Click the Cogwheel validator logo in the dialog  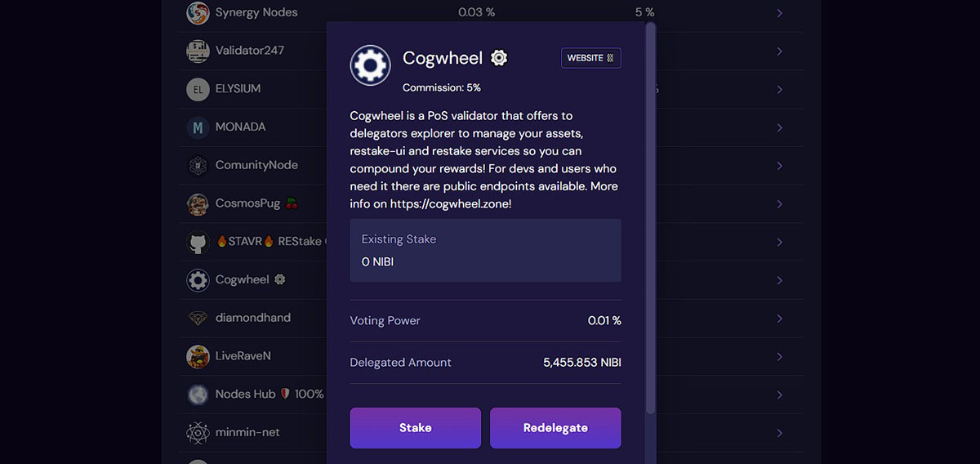370,65
